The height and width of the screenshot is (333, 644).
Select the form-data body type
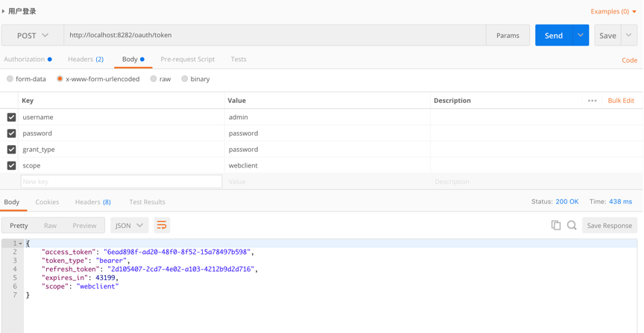[10, 79]
